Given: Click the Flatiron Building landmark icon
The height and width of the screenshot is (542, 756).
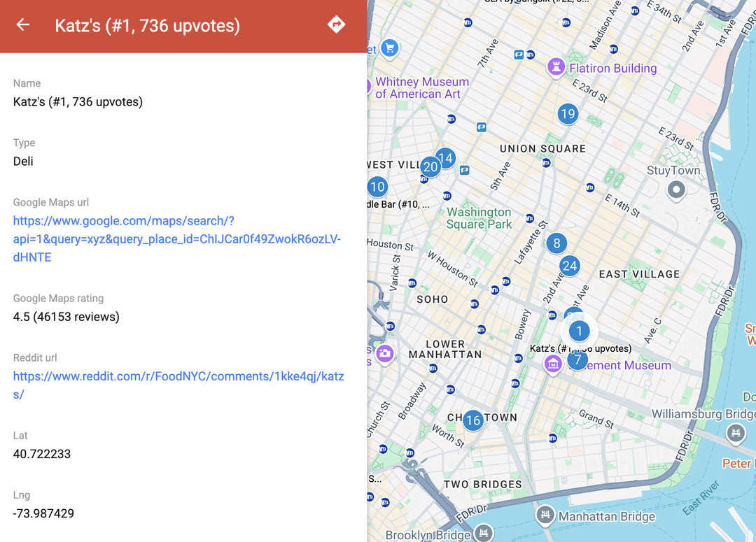Looking at the screenshot, I should pyautogui.click(x=556, y=66).
